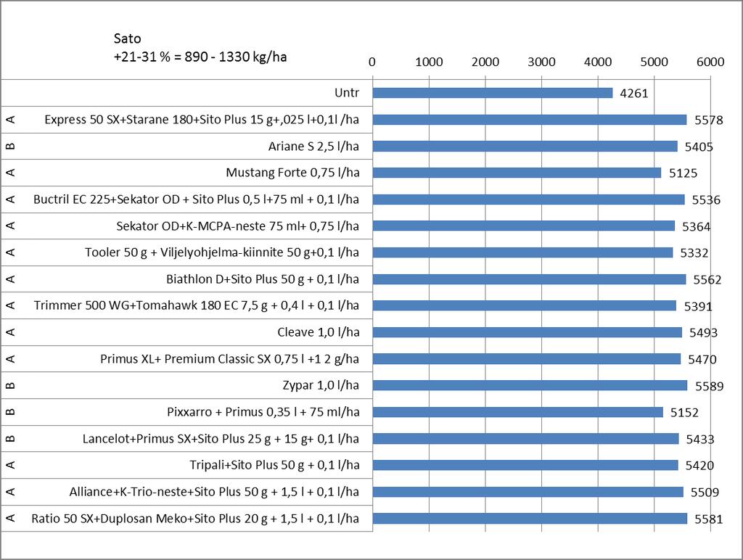Click the blue bar for Alliance+K-Trio-neste
743x560 pixels.
pos(528,492)
